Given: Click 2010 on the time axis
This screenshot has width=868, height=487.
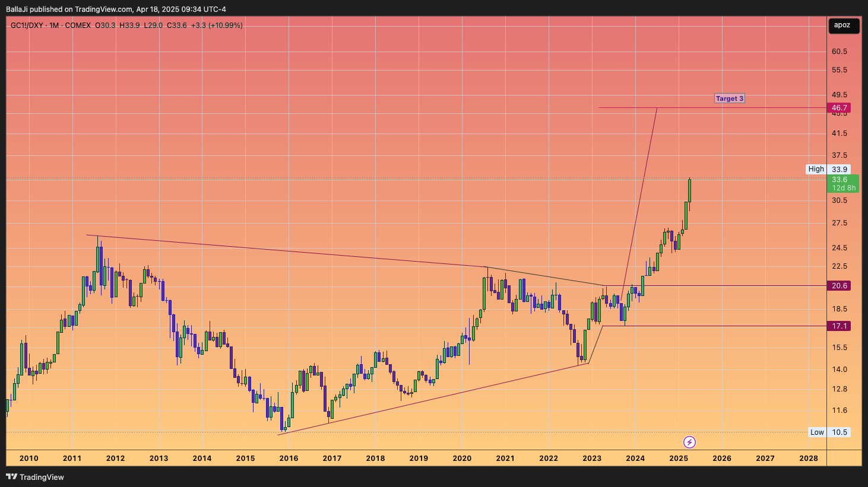Looking at the screenshot, I should tap(28, 459).
